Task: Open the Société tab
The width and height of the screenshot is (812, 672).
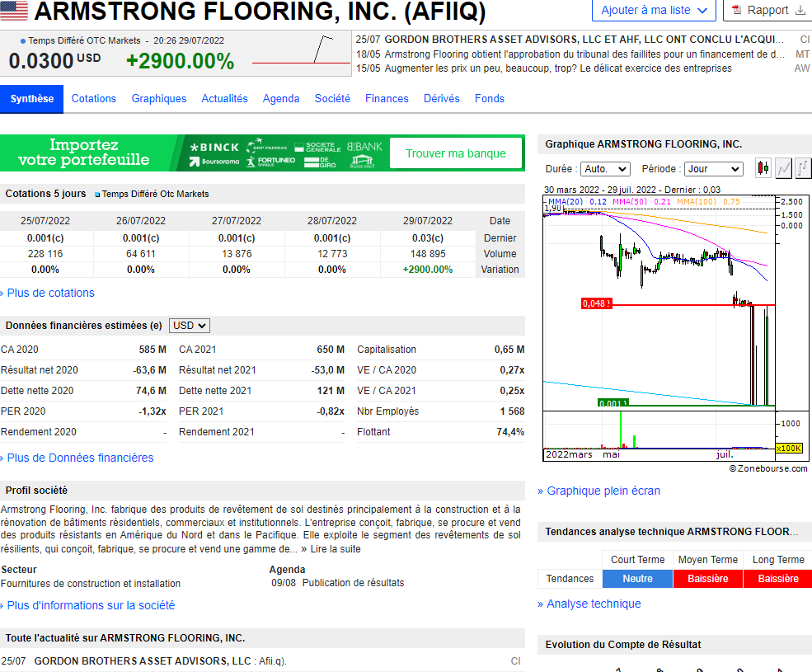Action: click(x=332, y=98)
